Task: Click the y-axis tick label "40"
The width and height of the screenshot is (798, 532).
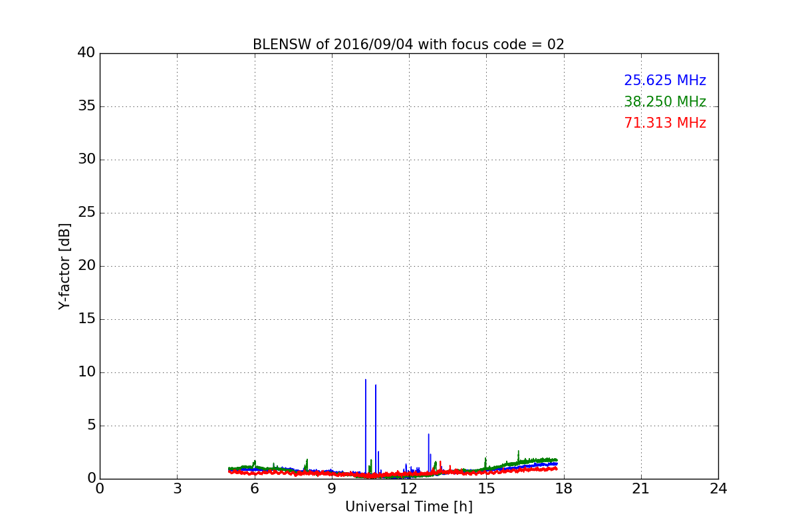Action: pos(86,53)
